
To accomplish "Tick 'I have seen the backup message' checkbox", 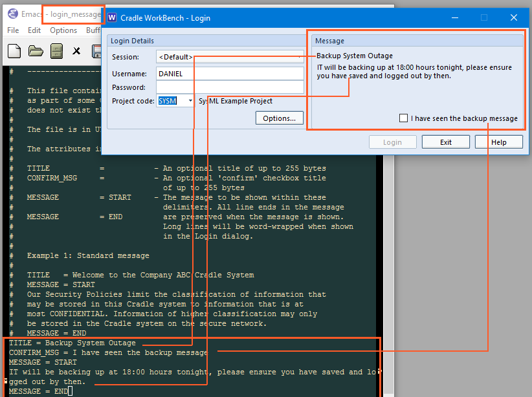I will pyautogui.click(x=403, y=118).
